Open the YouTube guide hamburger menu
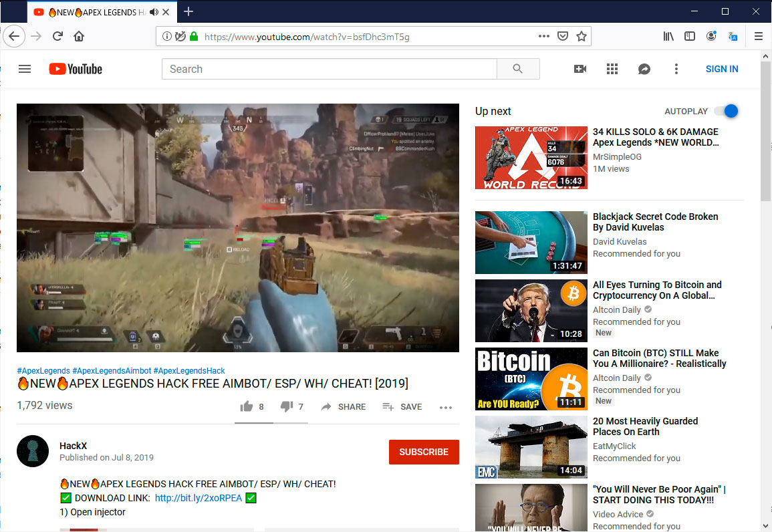Image resolution: width=772 pixels, height=532 pixels. point(25,69)
